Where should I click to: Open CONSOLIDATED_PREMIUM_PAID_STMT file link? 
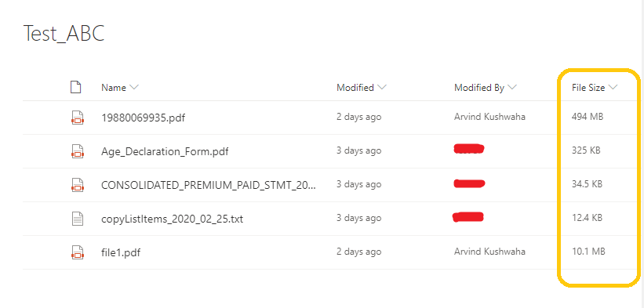tap(209, 186)
